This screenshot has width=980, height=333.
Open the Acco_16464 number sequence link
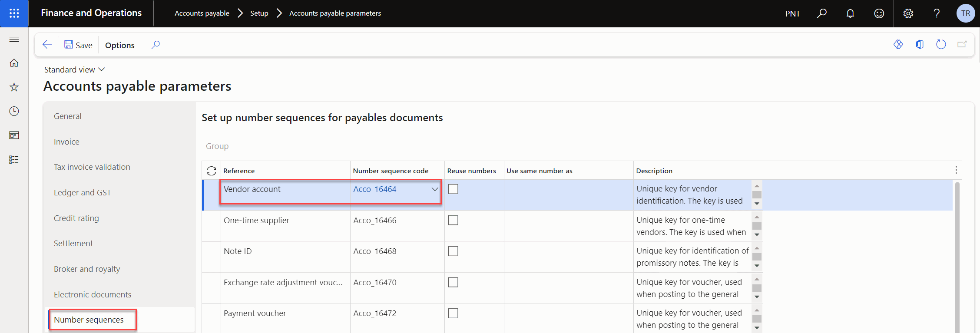[375, 189]
